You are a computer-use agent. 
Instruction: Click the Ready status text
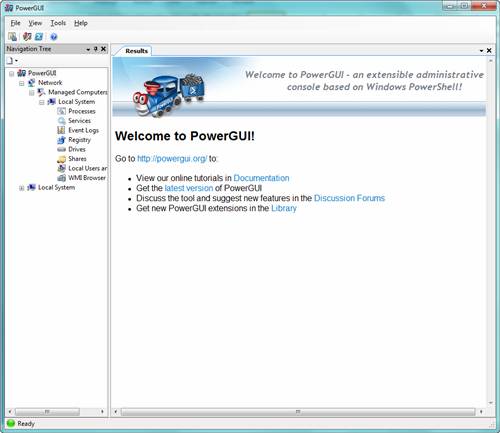tap(26, 424)
